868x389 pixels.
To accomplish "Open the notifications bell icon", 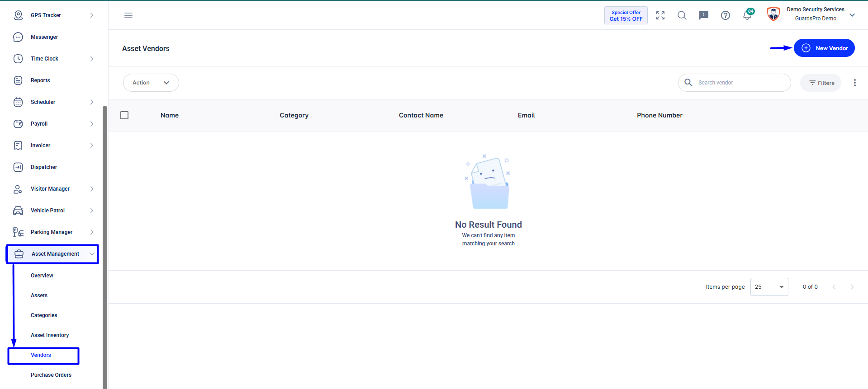I will tap(747, 15).
